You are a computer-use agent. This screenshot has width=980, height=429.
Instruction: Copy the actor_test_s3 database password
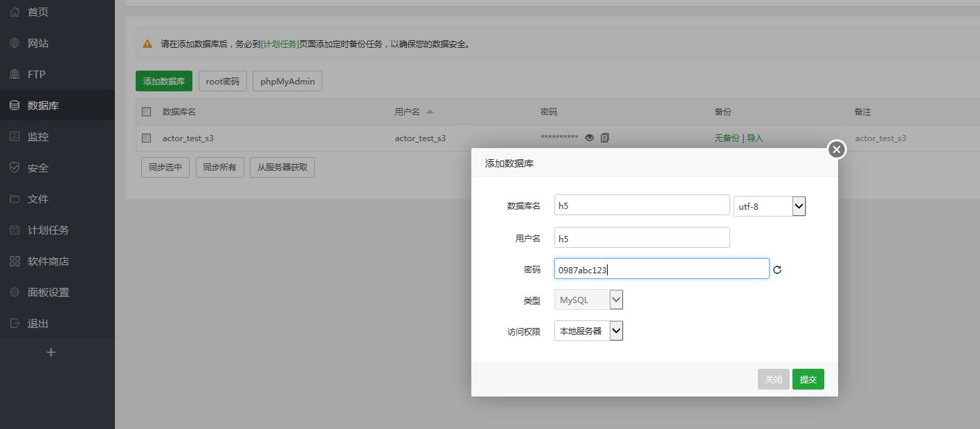click(605, 138)
